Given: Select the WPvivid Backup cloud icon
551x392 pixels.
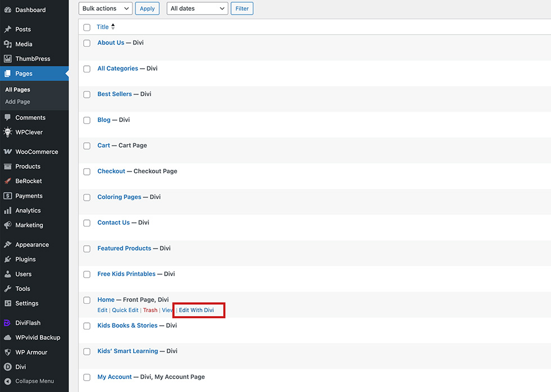Looking at the screenshot, I should [8, 337].
